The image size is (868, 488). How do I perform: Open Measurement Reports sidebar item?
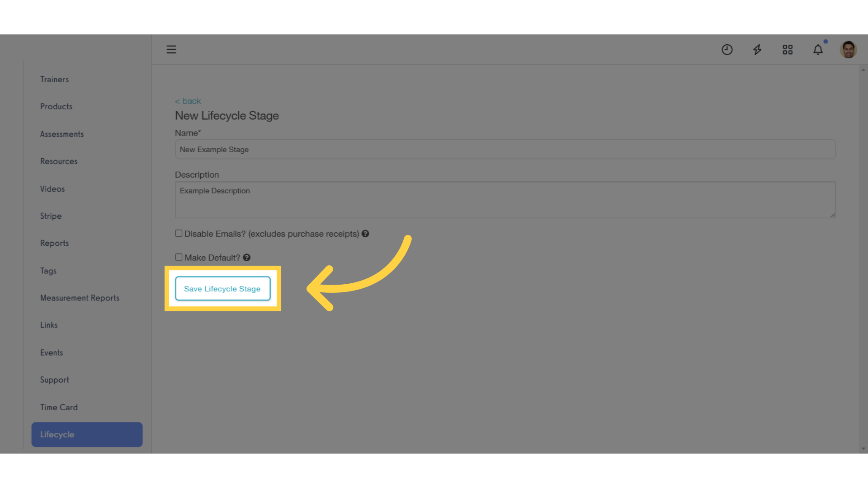point(80,297)
